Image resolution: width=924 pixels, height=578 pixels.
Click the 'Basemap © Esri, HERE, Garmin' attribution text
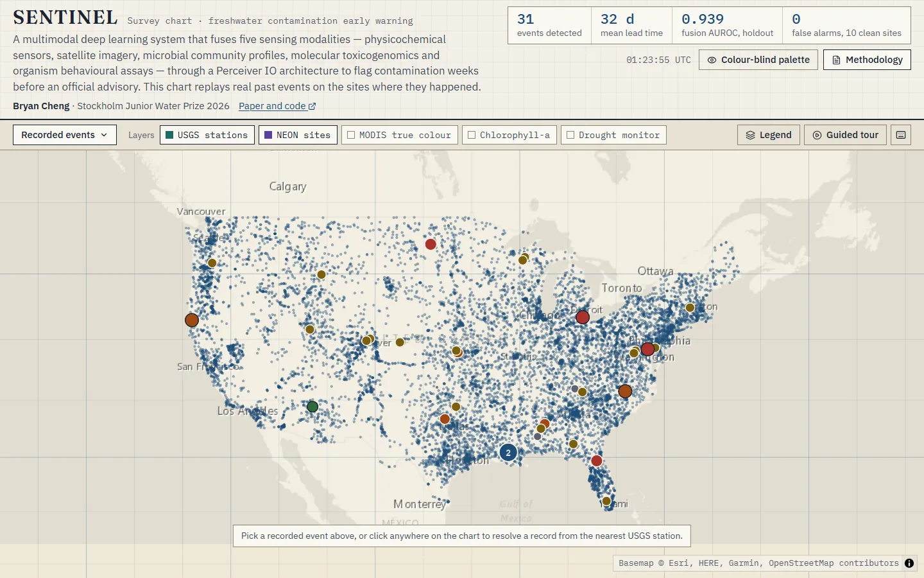pyautogui.click(x=758, y=563)
